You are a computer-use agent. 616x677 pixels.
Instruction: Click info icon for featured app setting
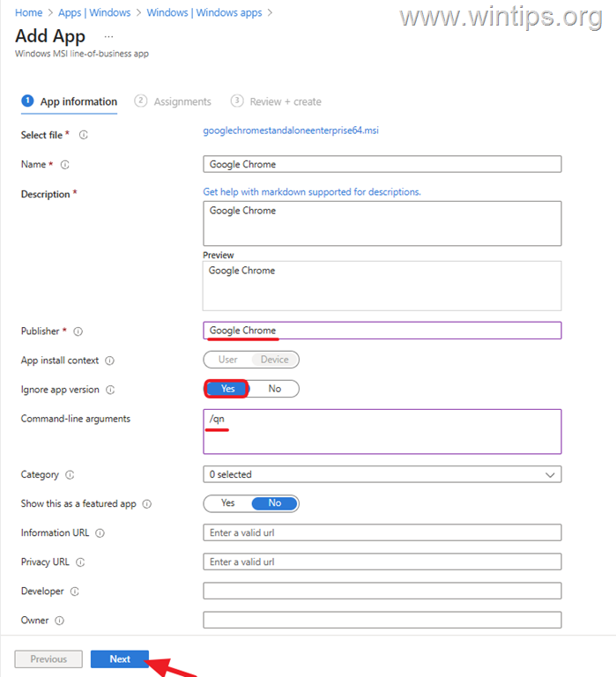pos(147,504)
